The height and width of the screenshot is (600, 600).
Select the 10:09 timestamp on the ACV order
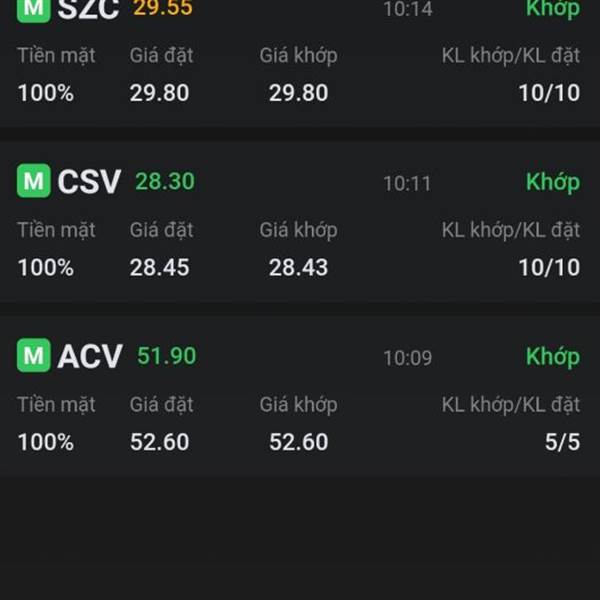(x=407, y=357)
